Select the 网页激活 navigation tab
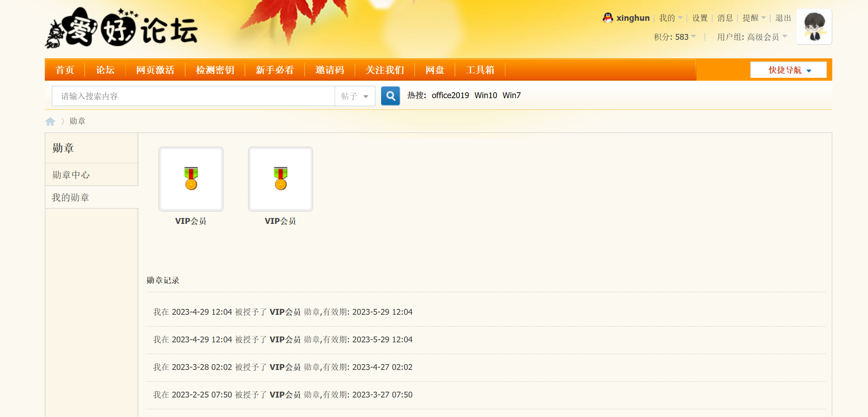This screenshot has height=417, width=868. [155, 70]
